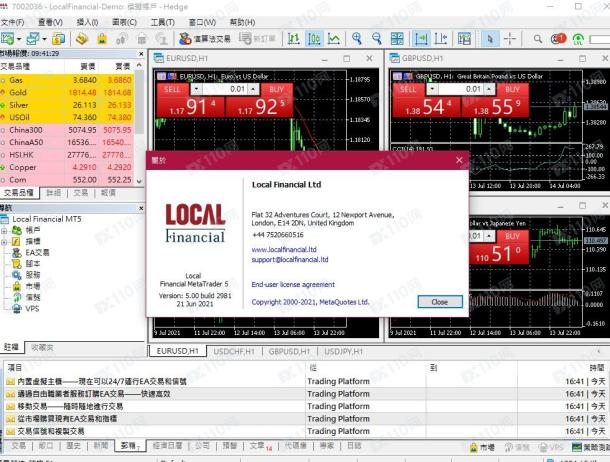Image resolution: width=610 pixels, height=462 pixels.
Task: Open the 新聞 news tab in Toolbox
Action: [x=100, y=446]
